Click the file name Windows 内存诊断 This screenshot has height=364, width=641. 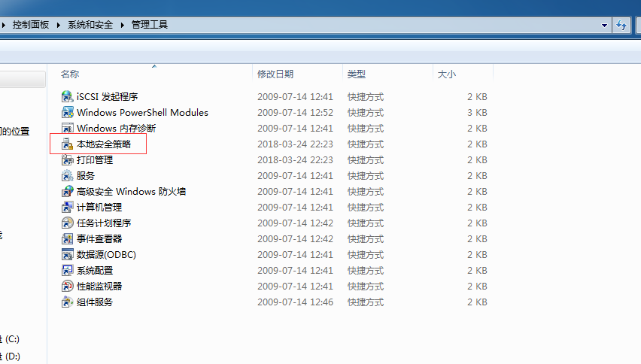(x=117, y=129)
